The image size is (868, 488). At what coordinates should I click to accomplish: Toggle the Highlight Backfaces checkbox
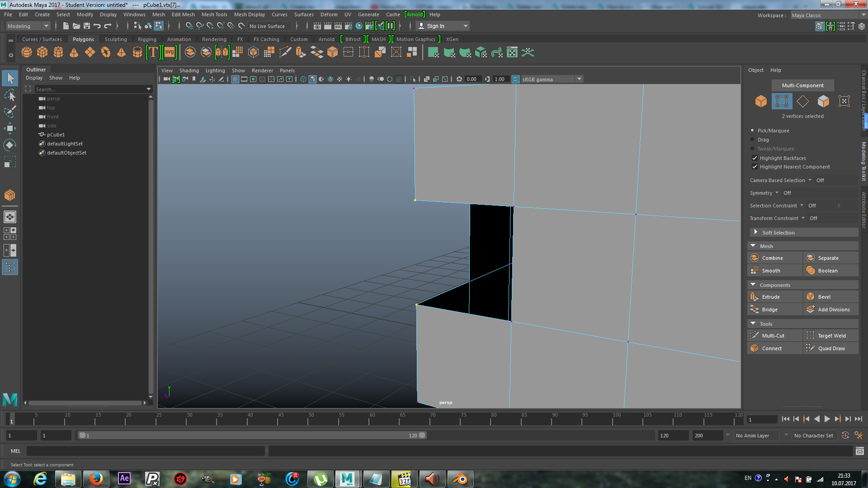[755, 158]
